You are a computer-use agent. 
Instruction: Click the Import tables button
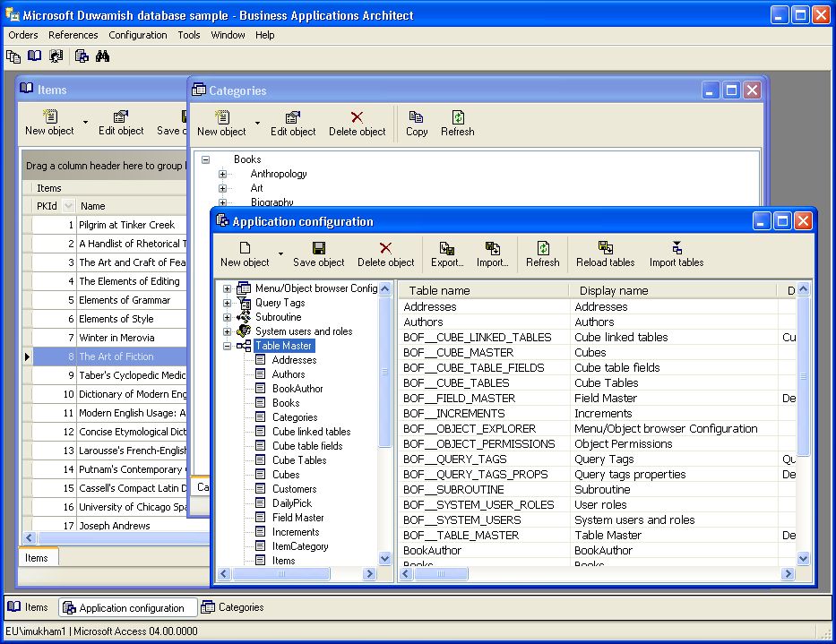676,254
